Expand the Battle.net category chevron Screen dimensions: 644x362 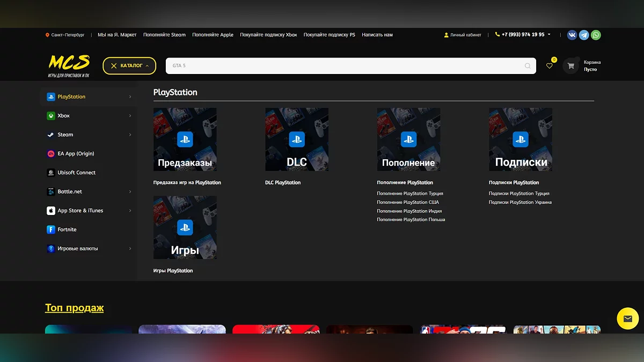(130, 191)
